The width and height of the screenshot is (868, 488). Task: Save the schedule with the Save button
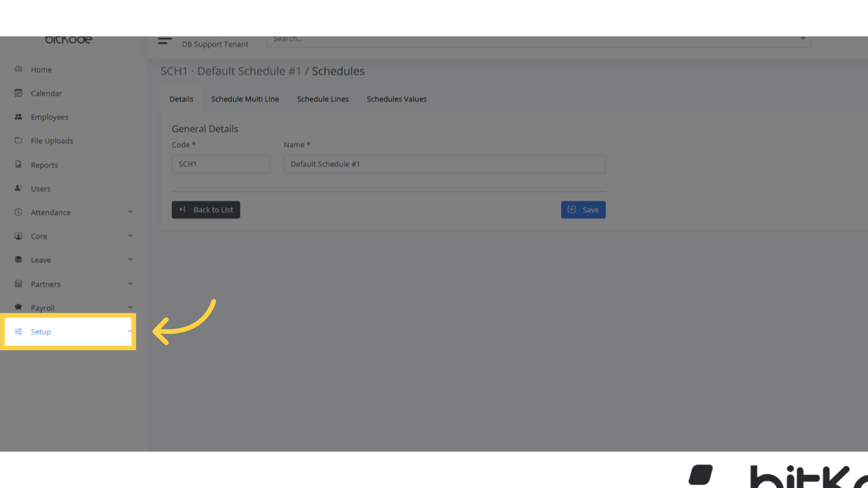click(583, 210)
